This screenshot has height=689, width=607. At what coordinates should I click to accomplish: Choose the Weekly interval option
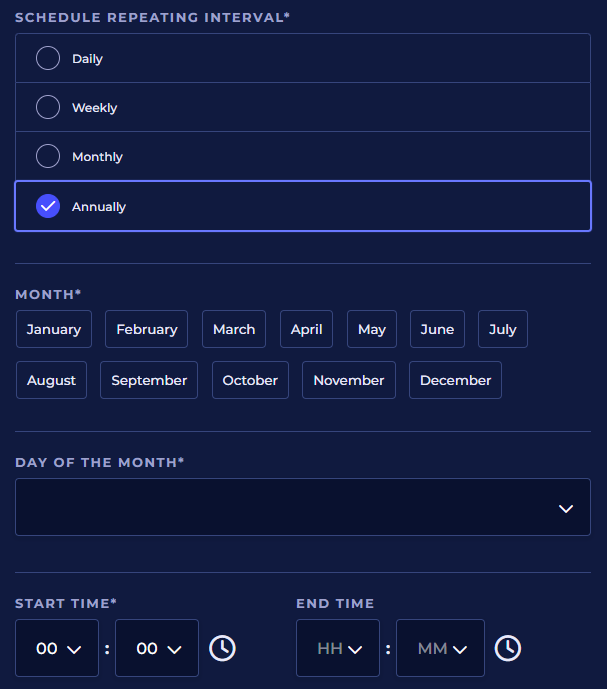point(48,107)
